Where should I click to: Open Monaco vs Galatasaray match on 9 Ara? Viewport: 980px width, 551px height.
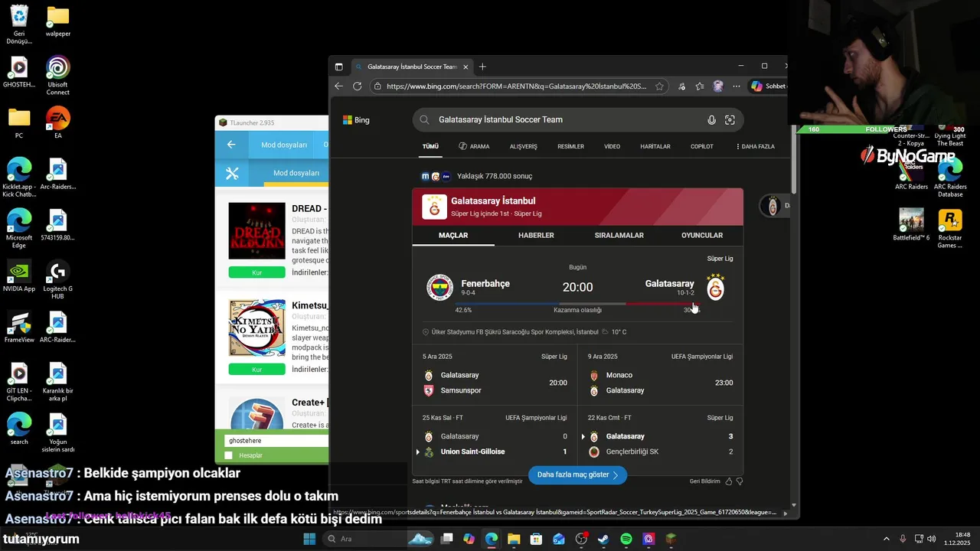point(660,377)
